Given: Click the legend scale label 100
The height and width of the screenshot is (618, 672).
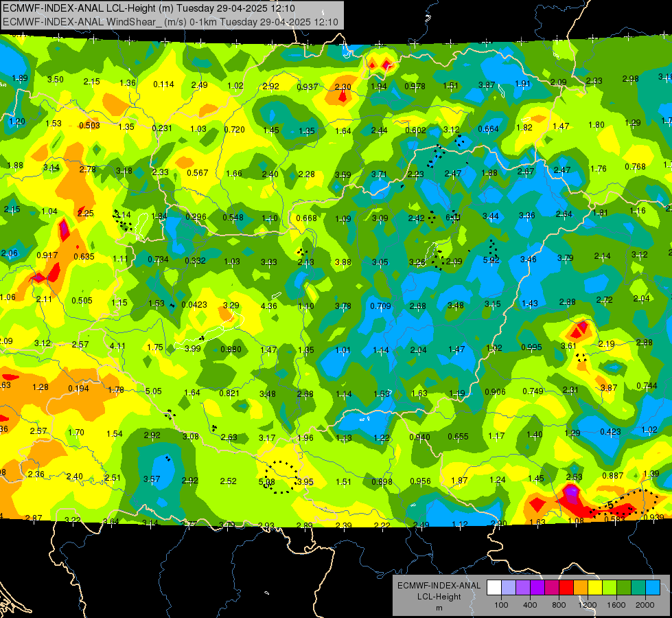Looking at the screenshot, I should [501, 605].
